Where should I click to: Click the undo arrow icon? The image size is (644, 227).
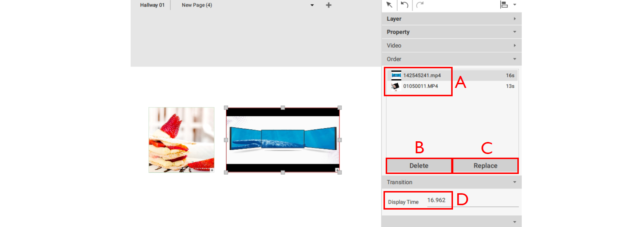(x=404, y=5)
